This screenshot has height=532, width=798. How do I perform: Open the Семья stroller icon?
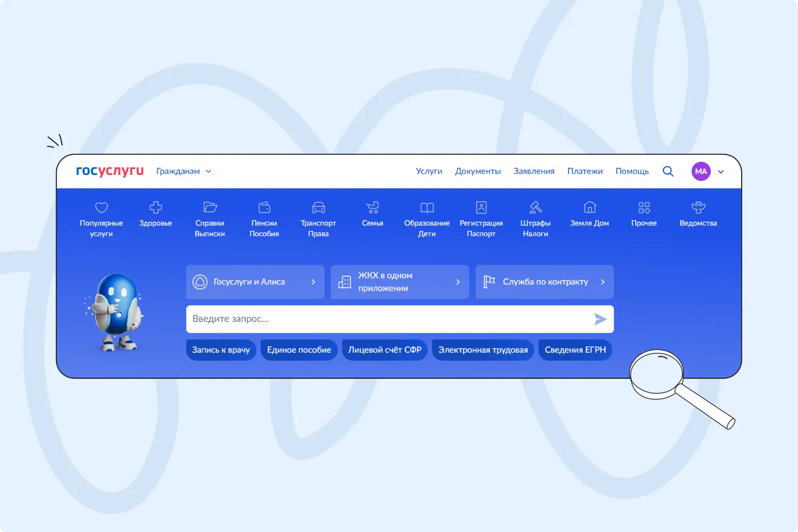373,207
